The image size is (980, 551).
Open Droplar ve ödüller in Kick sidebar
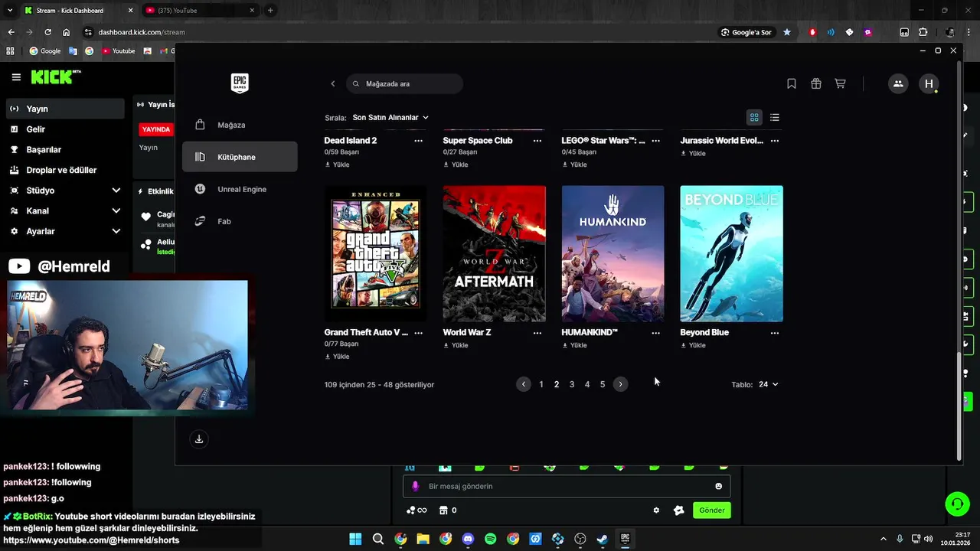[65, 170]
